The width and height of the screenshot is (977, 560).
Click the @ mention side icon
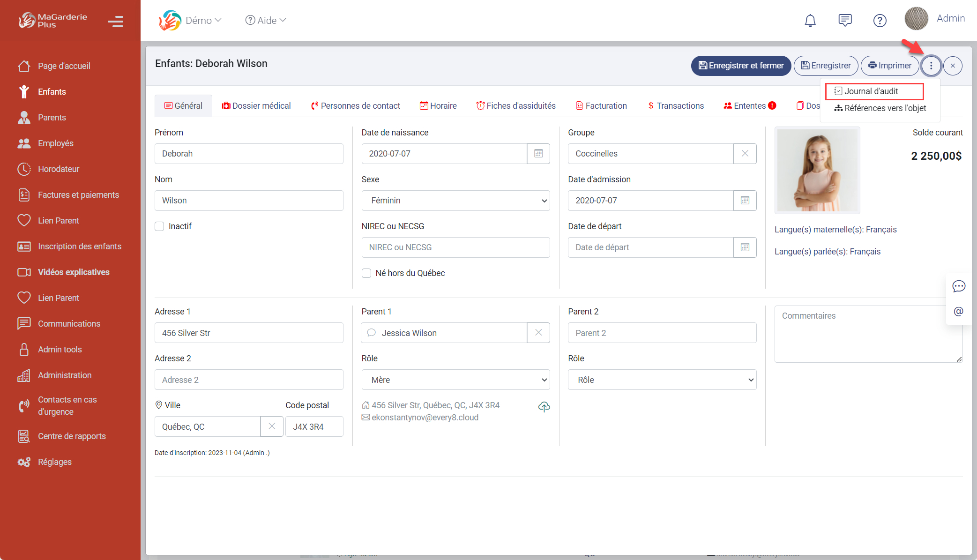tap(959, 312)
